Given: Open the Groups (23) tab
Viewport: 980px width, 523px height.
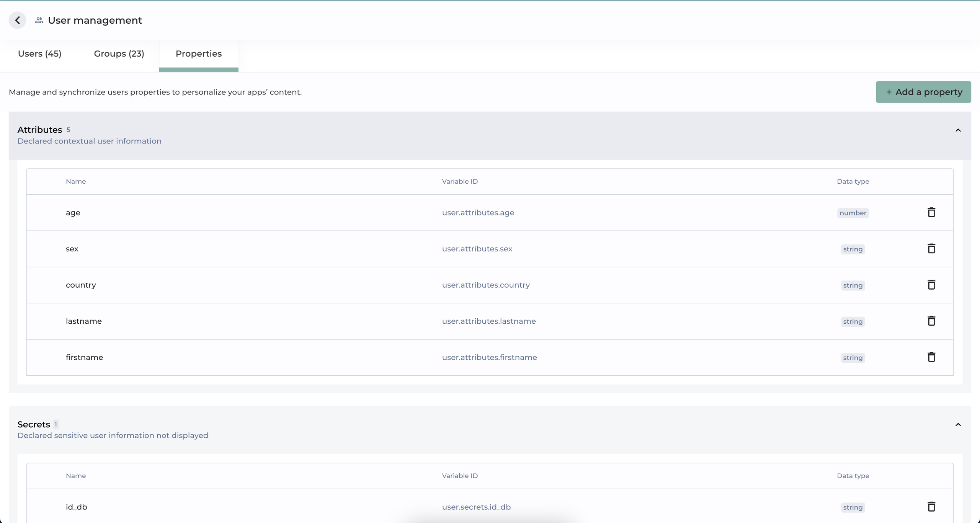Looking at the screenshot, I should click(119, 54).
